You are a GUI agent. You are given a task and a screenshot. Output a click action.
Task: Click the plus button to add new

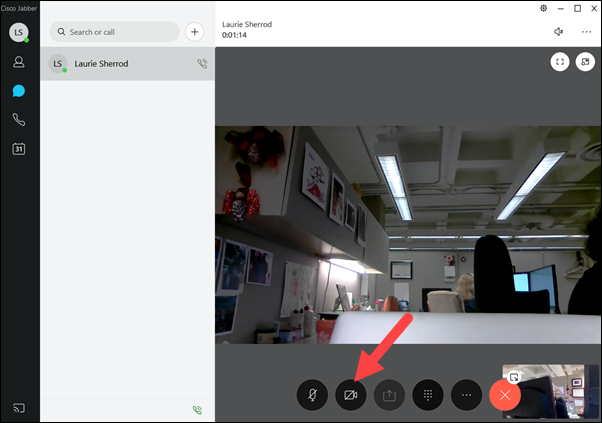[x=195, y=32]
